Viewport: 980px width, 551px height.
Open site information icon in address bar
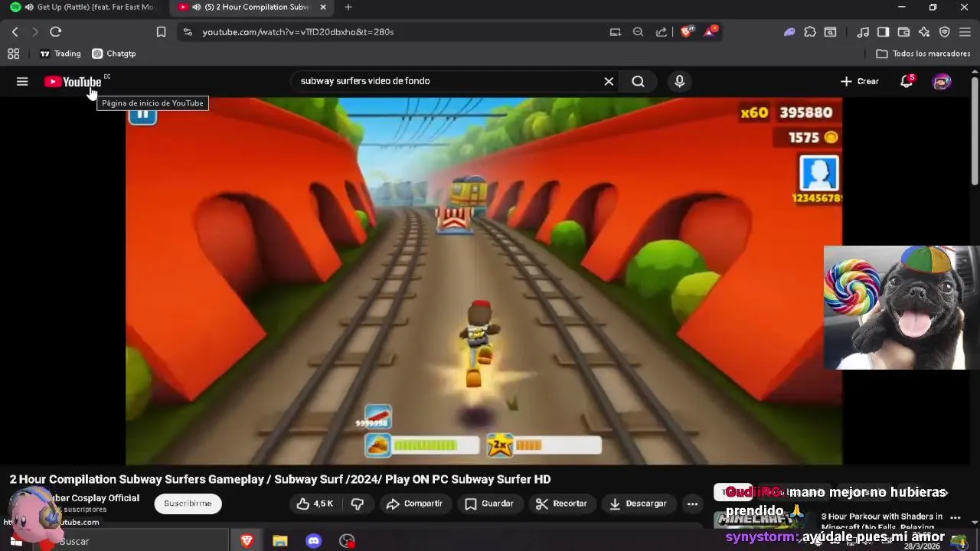tap(188, 32)
